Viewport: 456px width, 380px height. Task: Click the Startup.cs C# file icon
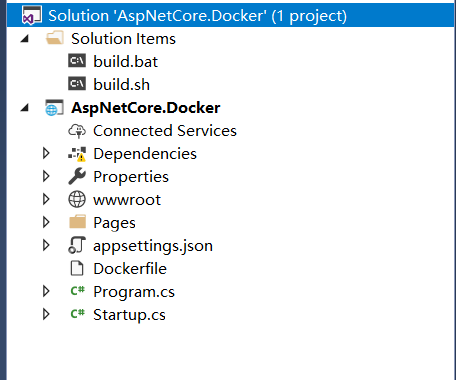(78, 314)
